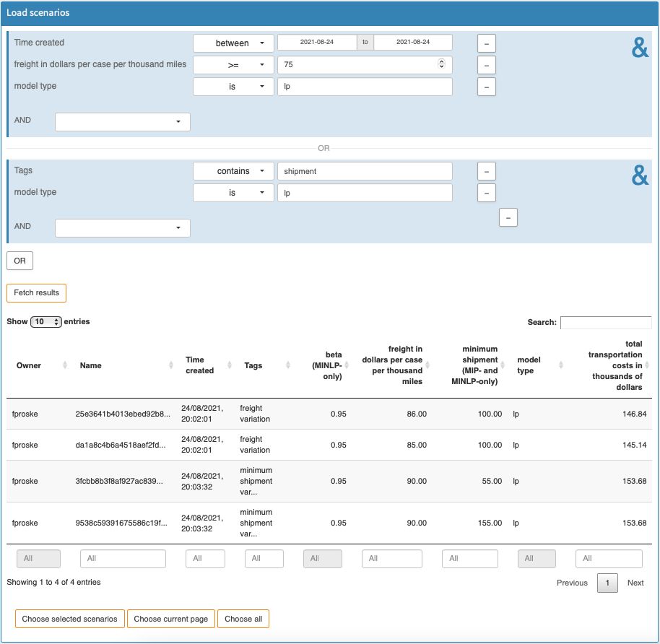The height and width of the screenshot is (644, 660).
Task: Click the Tags column filter box
Action: 264,558
